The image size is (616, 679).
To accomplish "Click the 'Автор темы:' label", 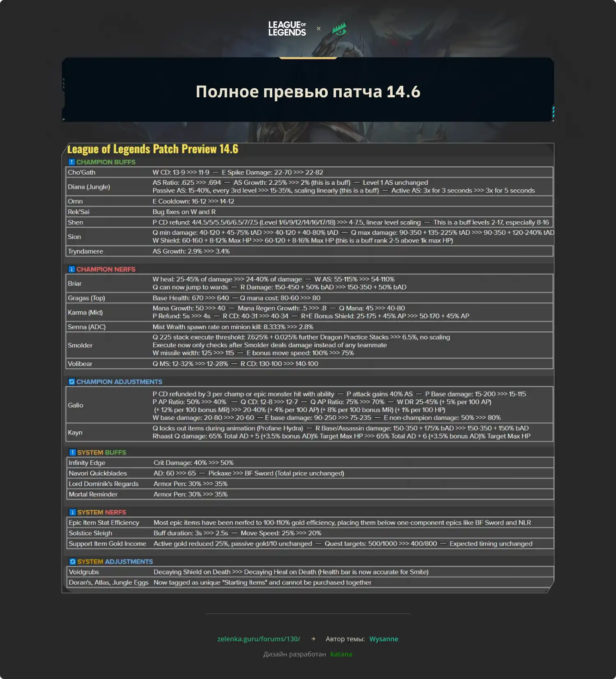I will [x=345, y=639].
